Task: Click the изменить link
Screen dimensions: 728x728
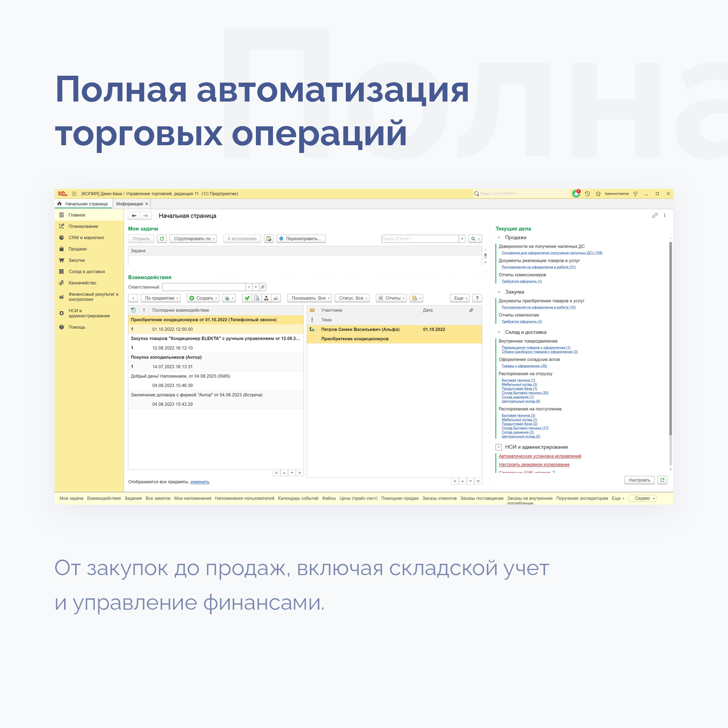Action: 200,482
